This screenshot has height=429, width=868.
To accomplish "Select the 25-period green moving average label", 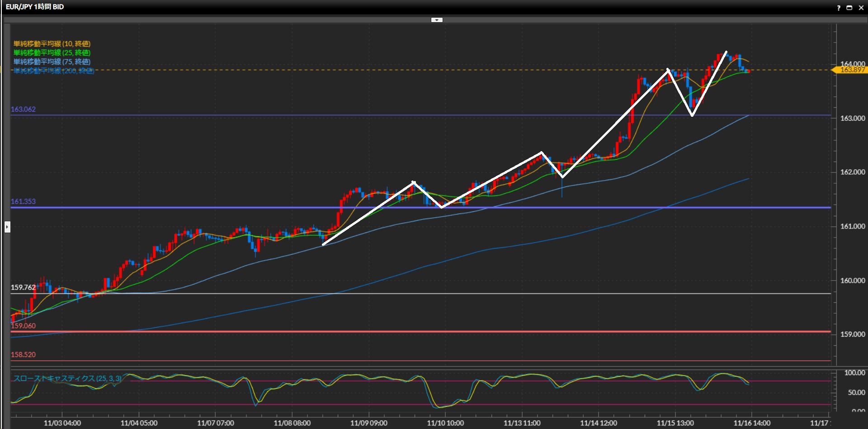I will (52, 53).
